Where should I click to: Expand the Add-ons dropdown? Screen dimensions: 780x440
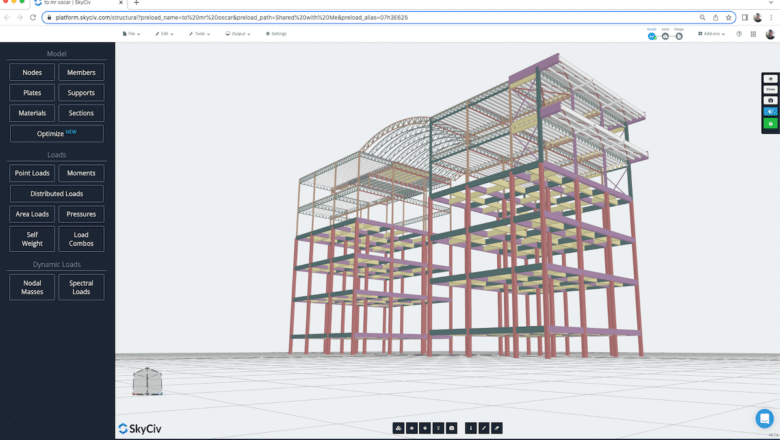pyautogui.click(x=711, y=34)
